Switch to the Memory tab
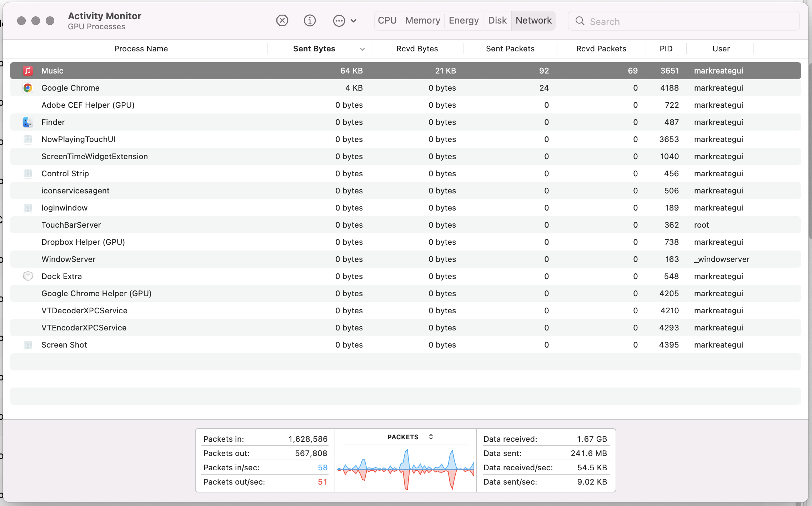Screen dimensions: 812x506 click(x=422, y=21)
